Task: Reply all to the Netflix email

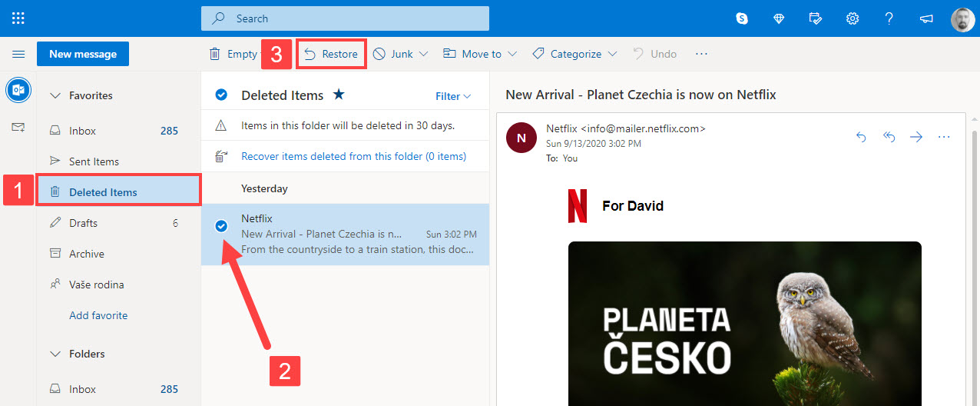Action: point(889,137)
